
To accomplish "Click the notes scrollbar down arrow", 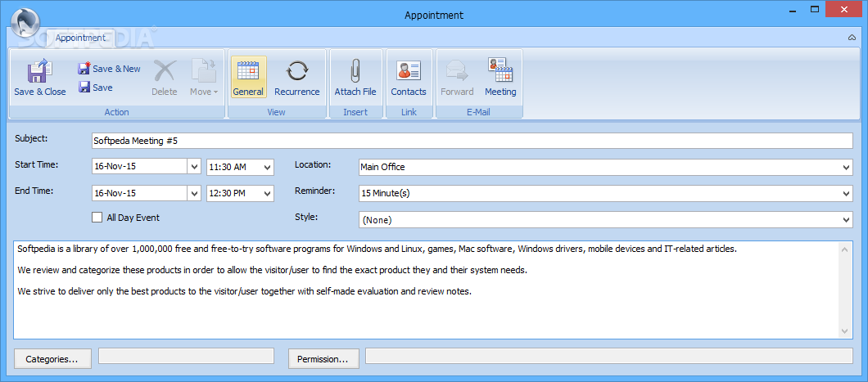I will 844,331.
